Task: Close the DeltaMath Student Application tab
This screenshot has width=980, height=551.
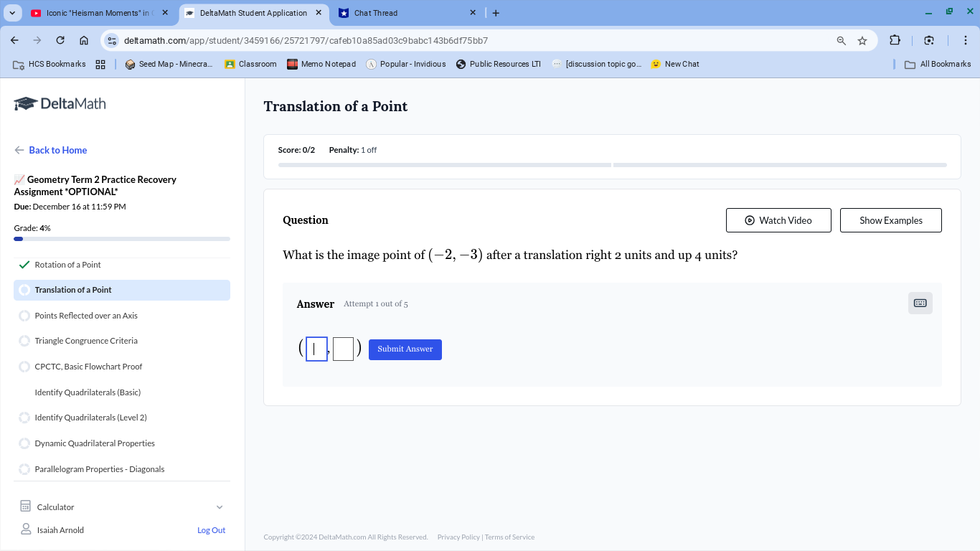Action: [319, 13]
